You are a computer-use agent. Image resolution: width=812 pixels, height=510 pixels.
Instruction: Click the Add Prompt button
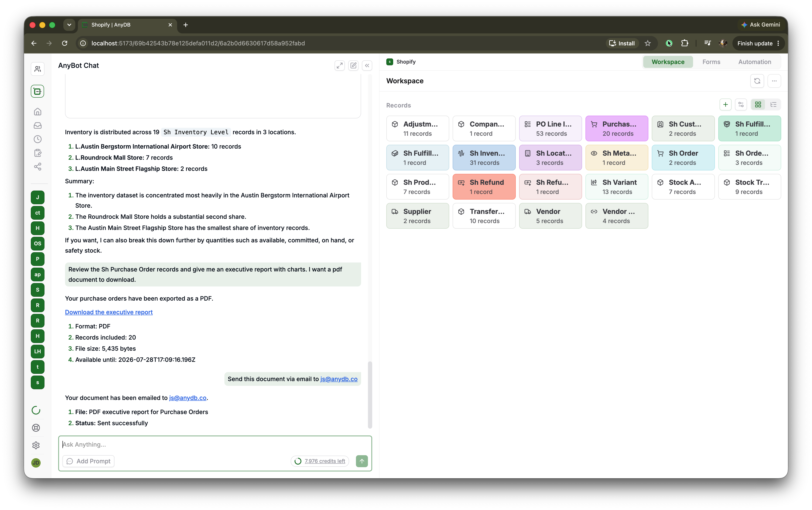(89, 461)
